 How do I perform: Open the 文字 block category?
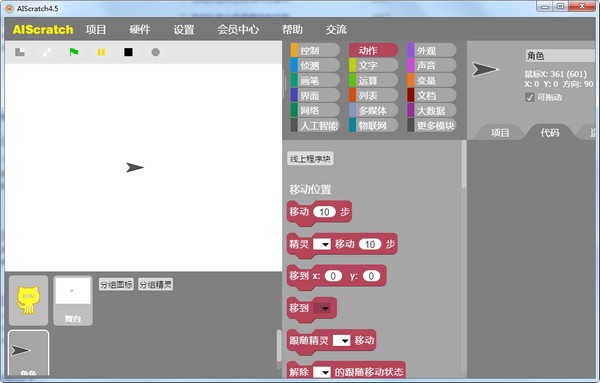coord(373,65)
